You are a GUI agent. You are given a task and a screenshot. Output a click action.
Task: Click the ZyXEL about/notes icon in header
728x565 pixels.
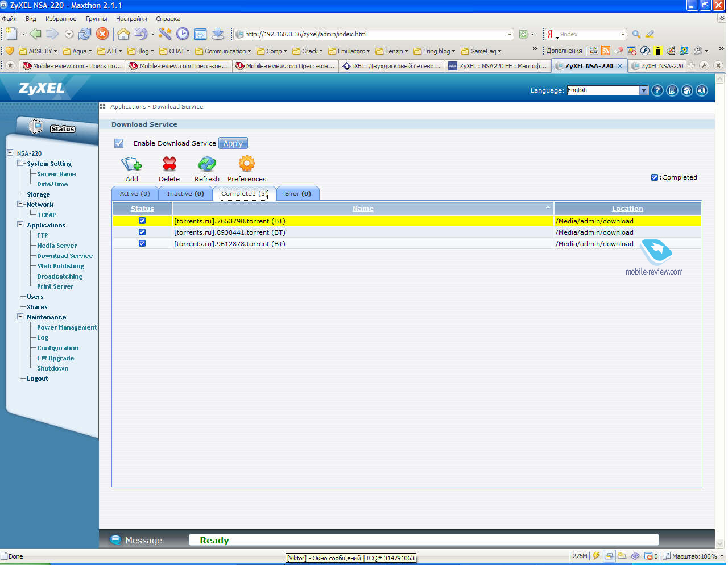(x=672, y=90)
